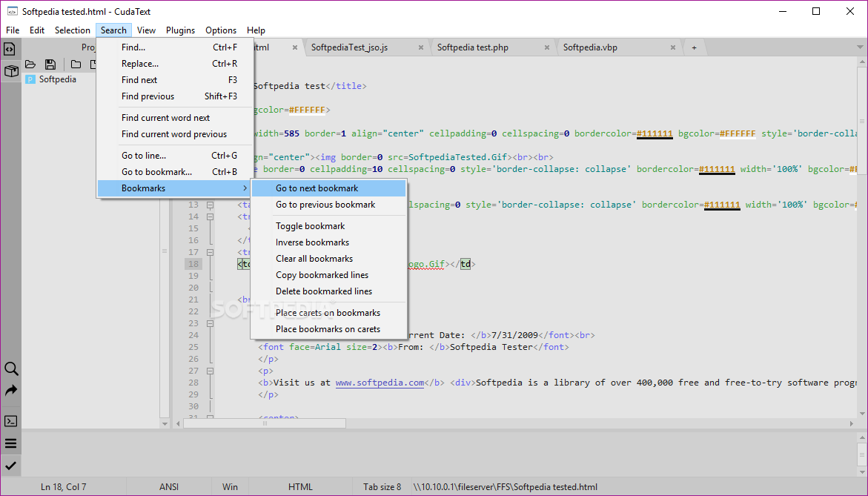
Task: Select Go to next bookmark
Action: click(329, 188)
